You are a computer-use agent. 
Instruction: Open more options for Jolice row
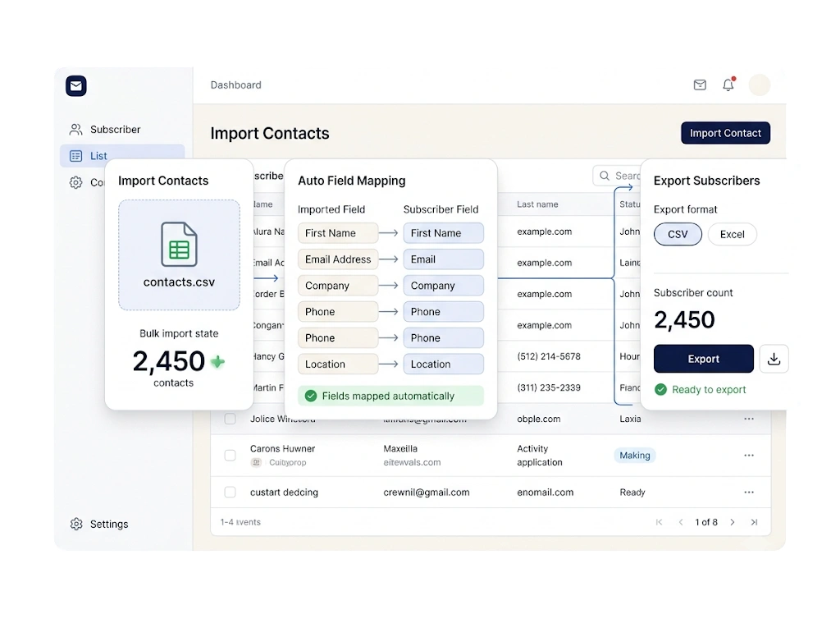coord(749,419)
